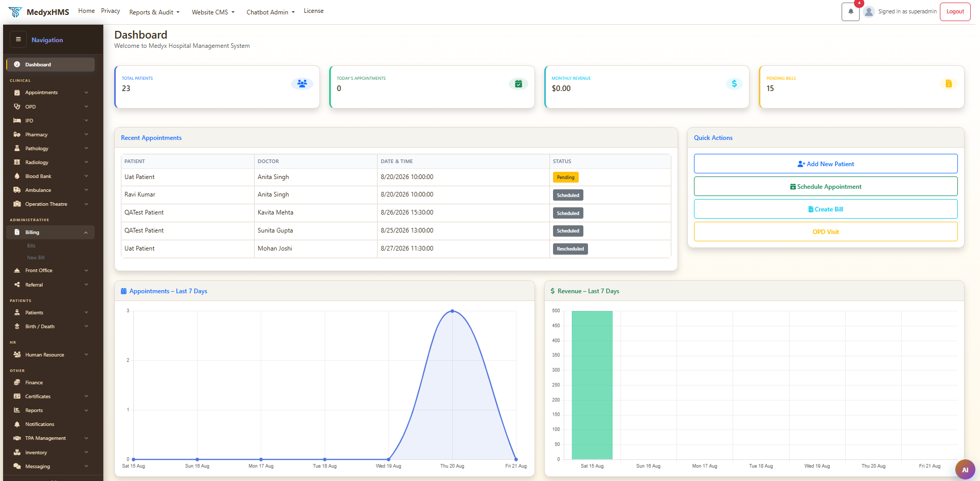Click the MedyxHMS logo icon
Screen dimensions: 980x481
pos(15,12)
